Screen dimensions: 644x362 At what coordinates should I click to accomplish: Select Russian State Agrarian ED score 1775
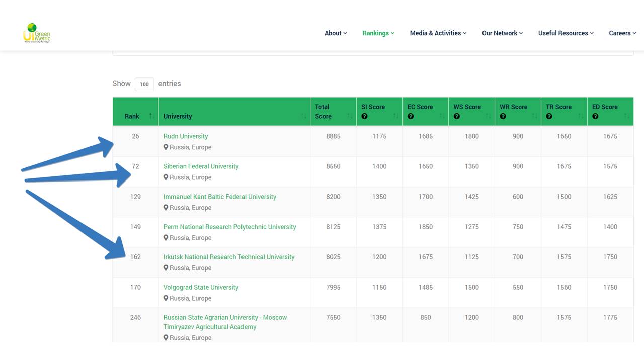[x=610, y=317]
